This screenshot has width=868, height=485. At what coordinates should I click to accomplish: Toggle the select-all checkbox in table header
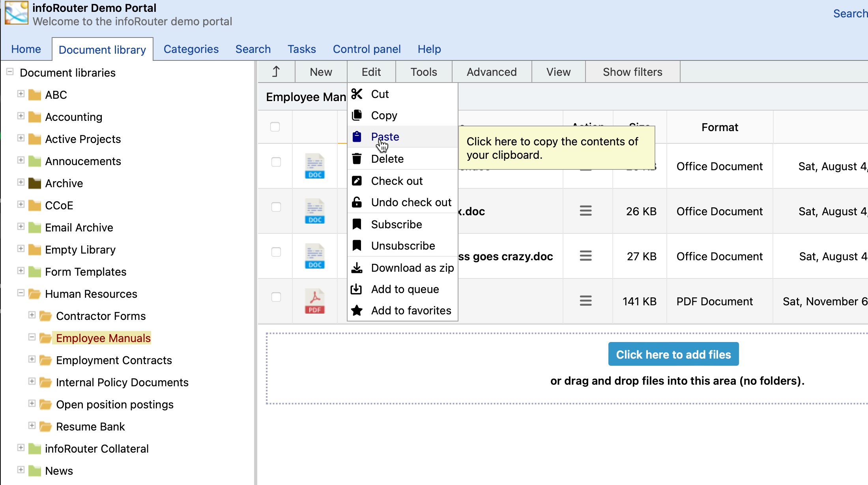click(275, 127)
